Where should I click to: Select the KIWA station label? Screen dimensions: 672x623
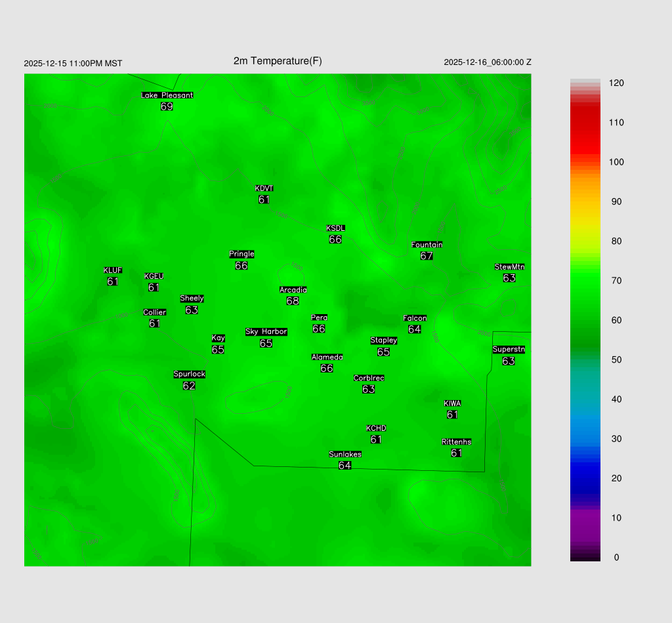point(452,403)
